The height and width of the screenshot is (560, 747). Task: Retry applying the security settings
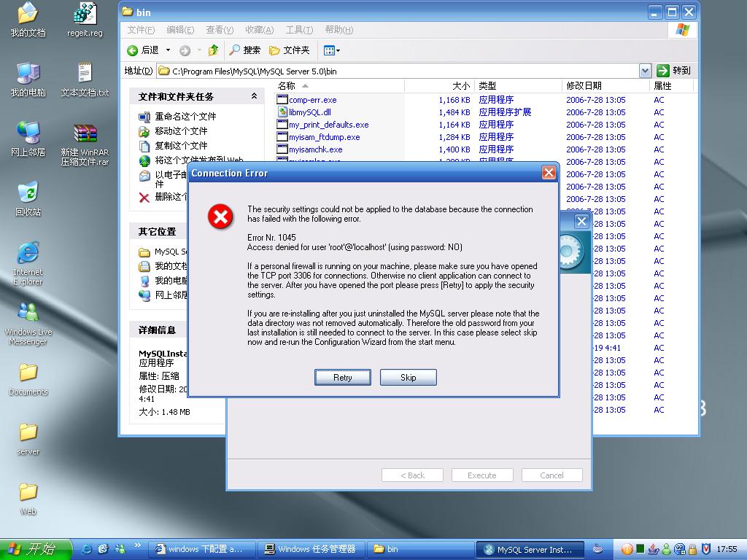pyautogui.click(x=343, y=377)
